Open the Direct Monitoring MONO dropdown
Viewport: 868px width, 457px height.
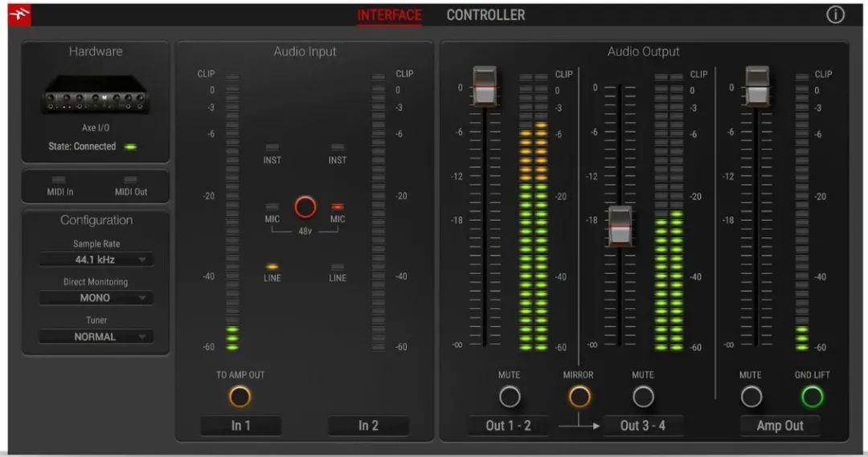point(96,298)
